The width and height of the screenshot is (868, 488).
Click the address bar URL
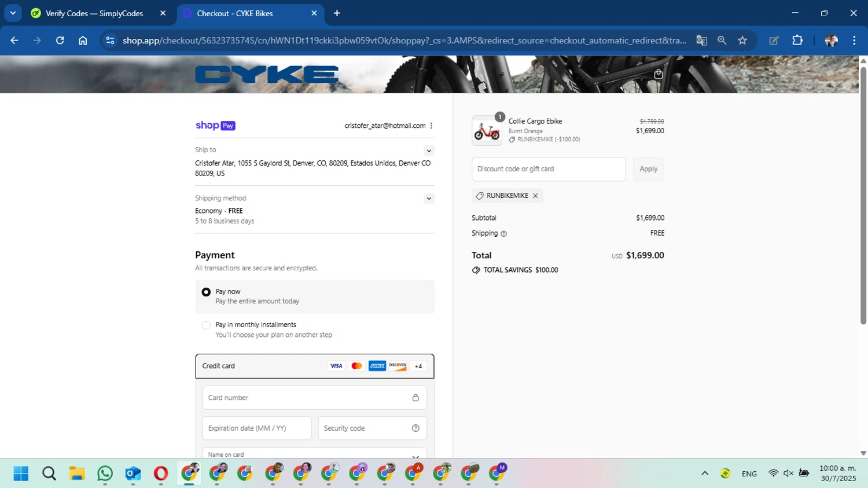click(x=404, y=41)
